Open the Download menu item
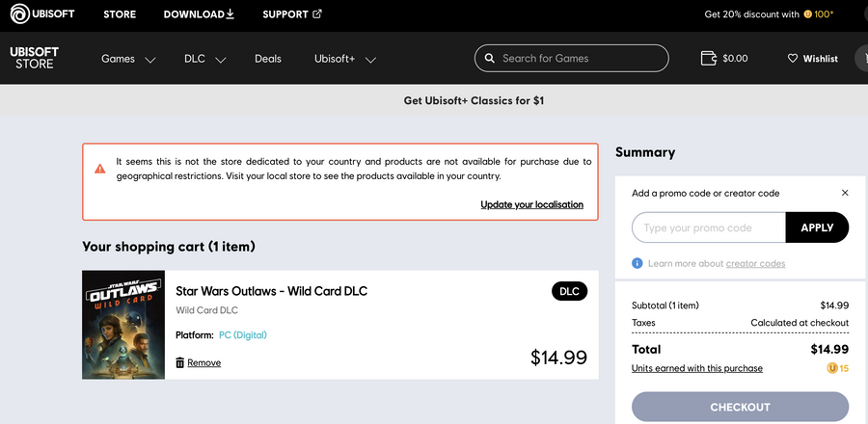The height and width of the screenshot is (424, 868). 199,14
